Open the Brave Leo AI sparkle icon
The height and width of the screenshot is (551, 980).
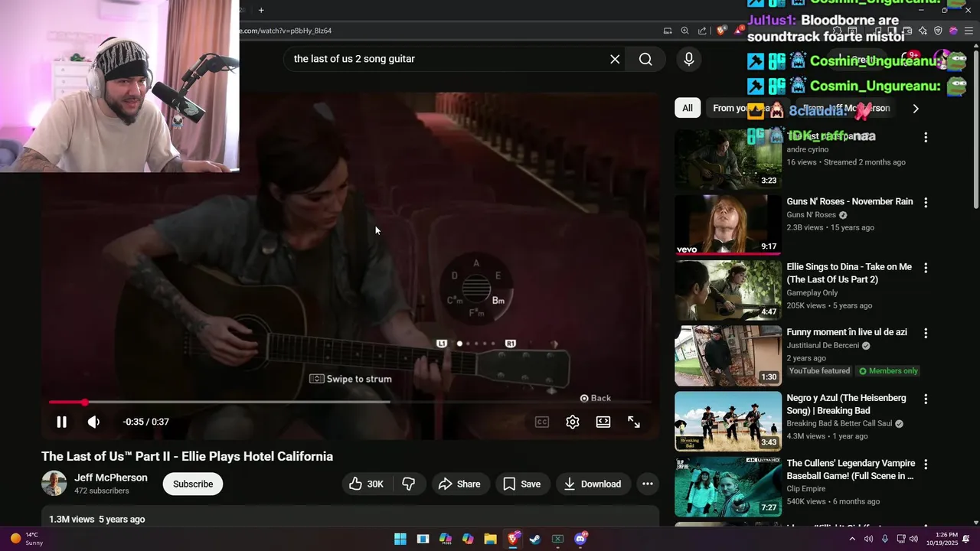[923, 31]
